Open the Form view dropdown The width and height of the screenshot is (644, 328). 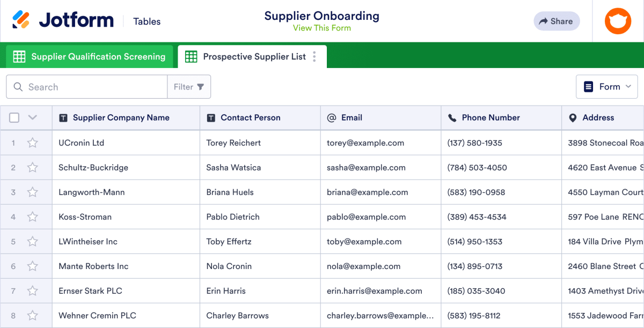607,87
